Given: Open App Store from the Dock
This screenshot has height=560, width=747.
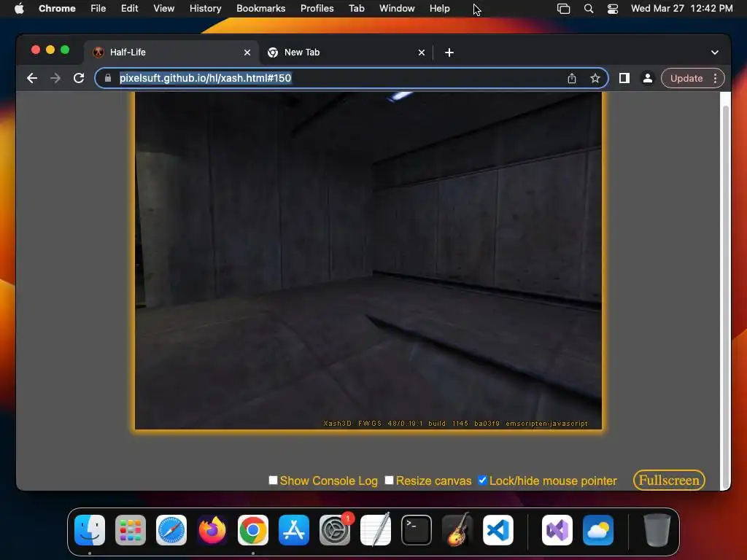Looking at the screenshot, I should tap(294, 530).
